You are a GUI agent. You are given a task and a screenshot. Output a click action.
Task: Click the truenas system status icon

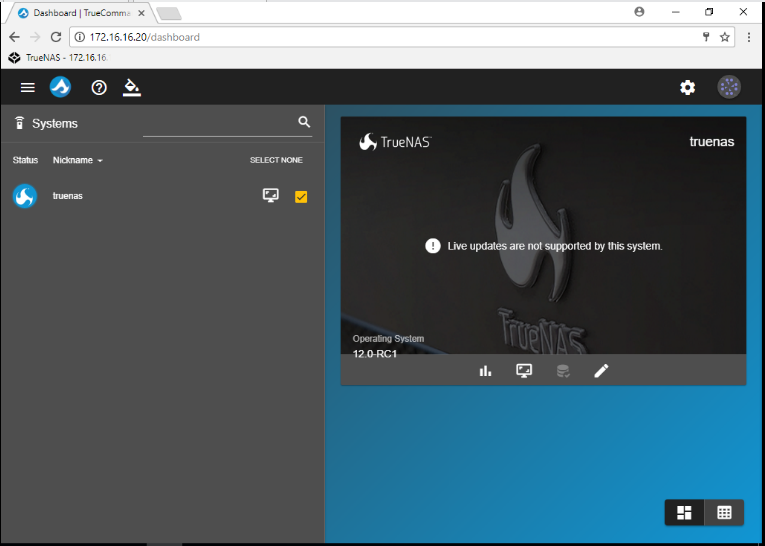pos(24,196)
